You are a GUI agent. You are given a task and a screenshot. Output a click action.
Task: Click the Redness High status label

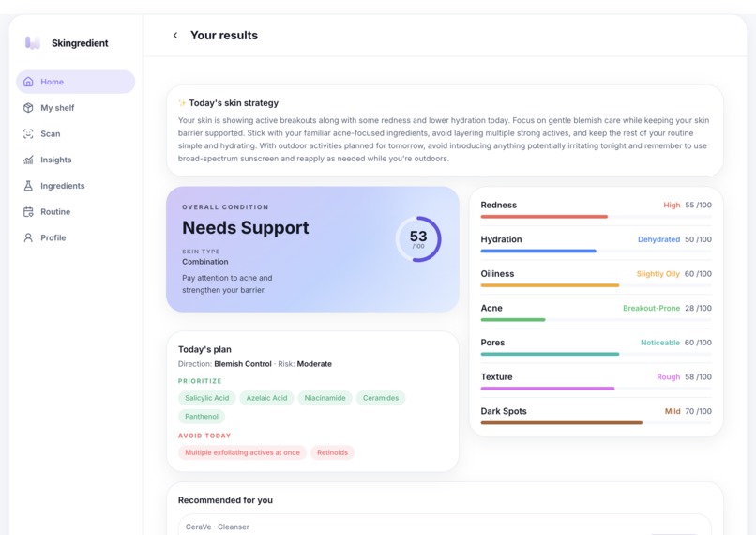coord(672,205)
